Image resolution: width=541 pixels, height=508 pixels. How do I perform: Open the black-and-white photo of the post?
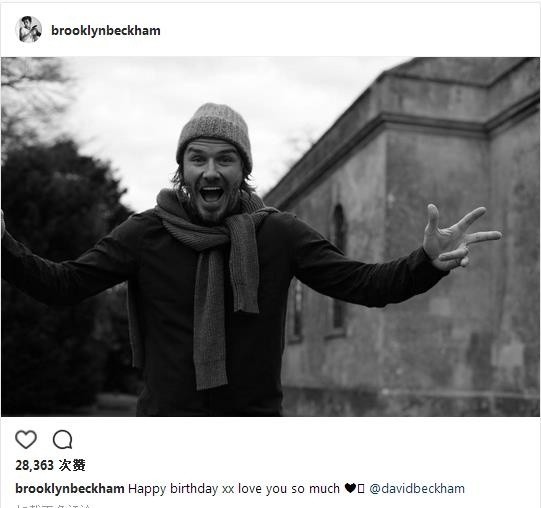coord(270,237)
